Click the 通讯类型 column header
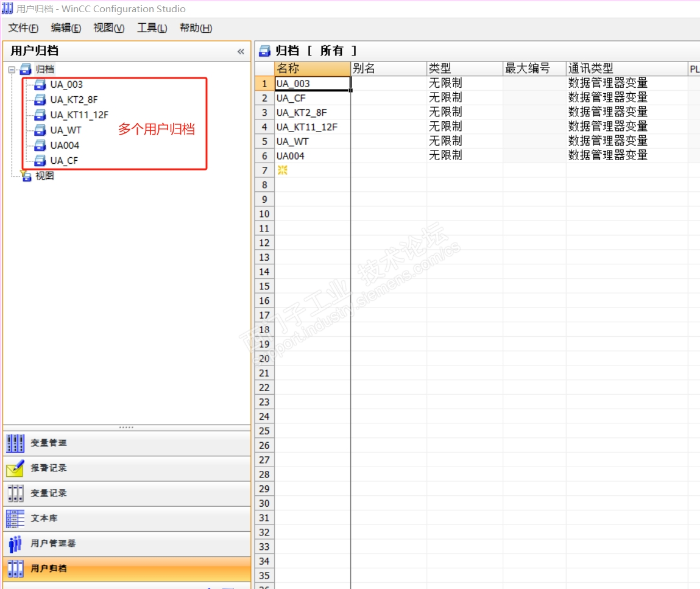This screenshot has height=589, width=700. click(627, 68)
